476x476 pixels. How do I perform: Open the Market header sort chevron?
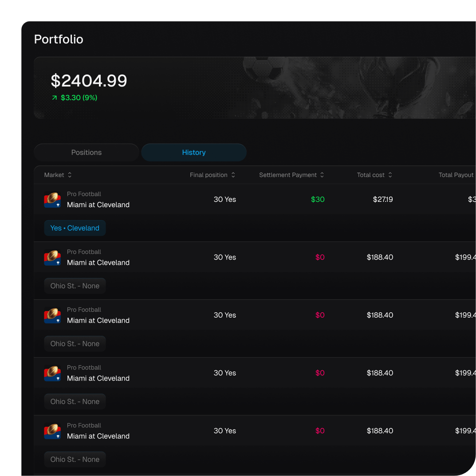coord(70,175)
